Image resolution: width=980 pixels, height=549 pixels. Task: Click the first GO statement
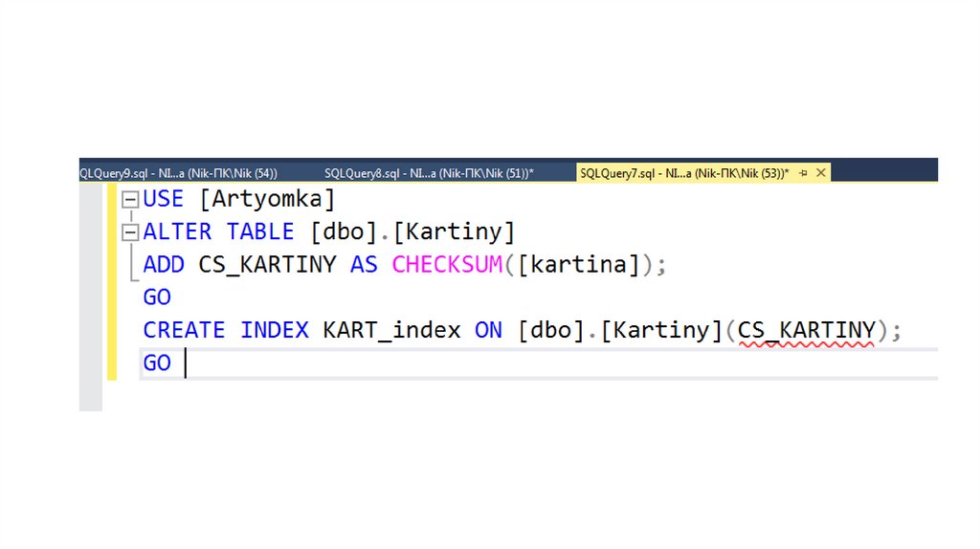click(x=157, y=297)
